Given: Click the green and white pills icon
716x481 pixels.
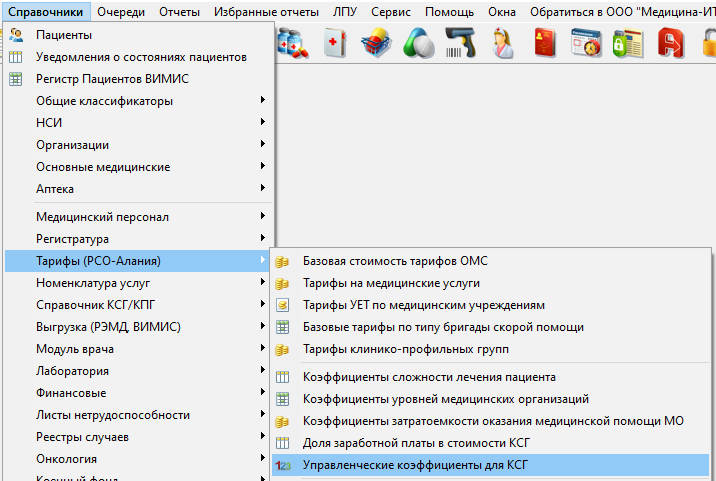Looking at the screenshot, I should [x=417, y=43].
